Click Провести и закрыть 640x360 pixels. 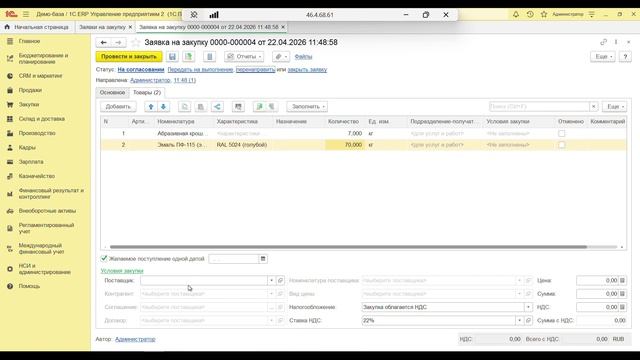(129, 56)
